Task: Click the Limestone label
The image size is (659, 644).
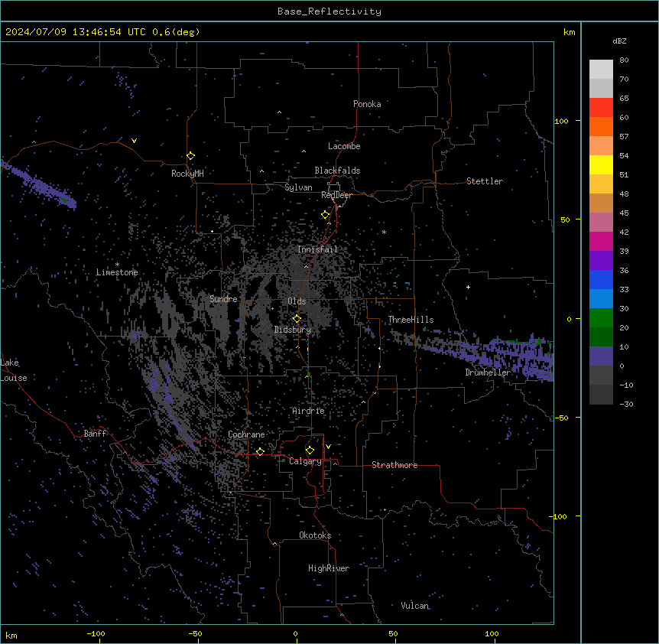Action: point(117,272)
